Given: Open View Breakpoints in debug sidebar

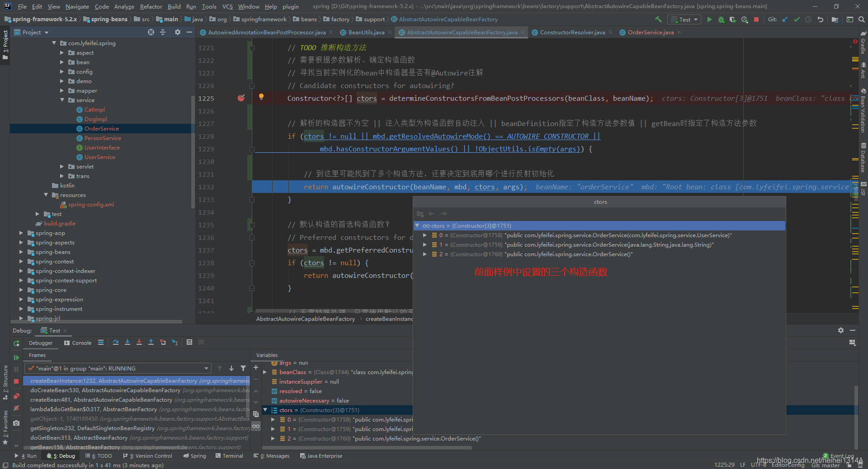Looking at the screenshot, I should [16, 396].
